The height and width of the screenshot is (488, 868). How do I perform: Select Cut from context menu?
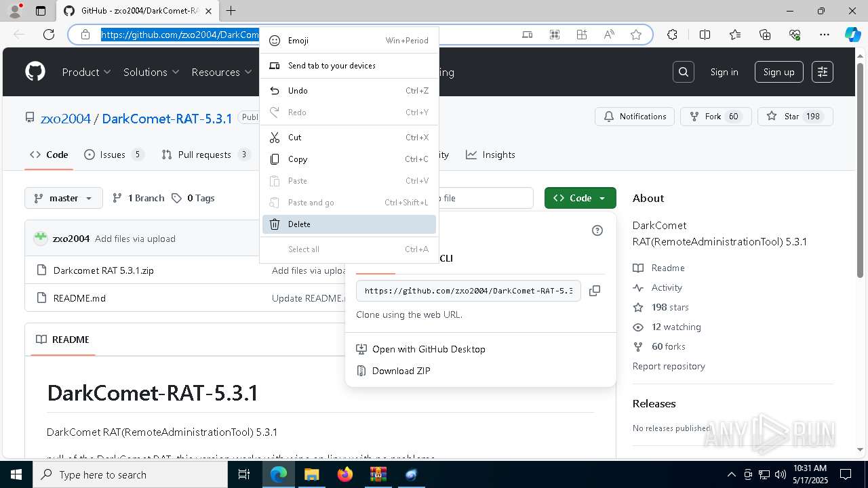click(x=349, y=138)
